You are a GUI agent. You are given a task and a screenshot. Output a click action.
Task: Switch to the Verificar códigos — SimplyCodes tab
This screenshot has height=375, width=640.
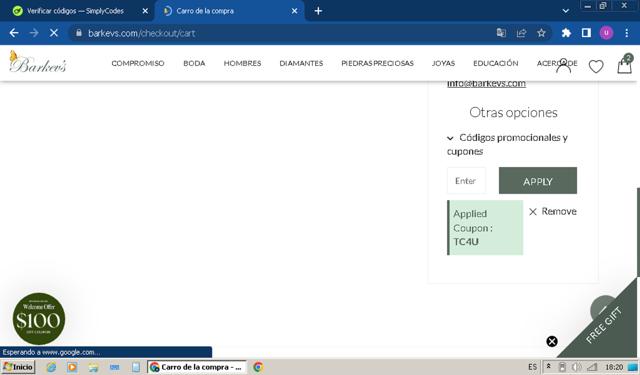75,11
